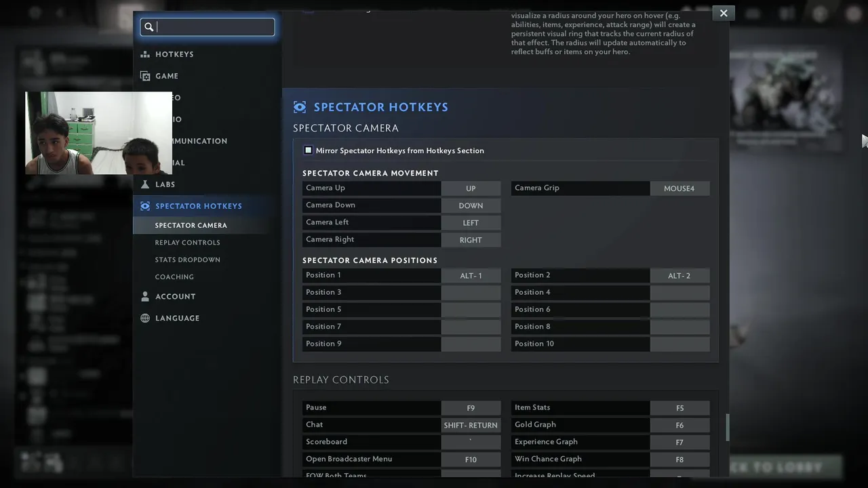
Task: Jump to Stats Dropdown subsection
Action: click(x=188, y=260)
